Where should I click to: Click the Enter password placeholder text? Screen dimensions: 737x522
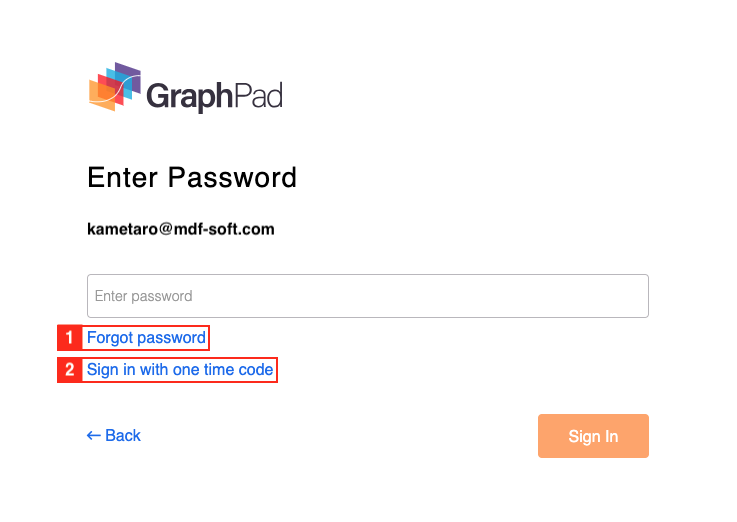tap(143, 296)
